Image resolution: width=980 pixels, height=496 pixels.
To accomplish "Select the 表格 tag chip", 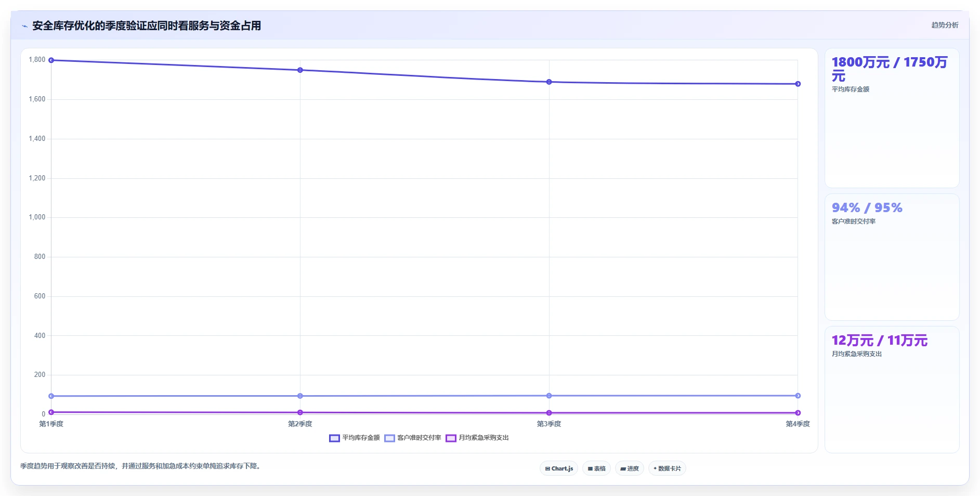I will [596, 468].
